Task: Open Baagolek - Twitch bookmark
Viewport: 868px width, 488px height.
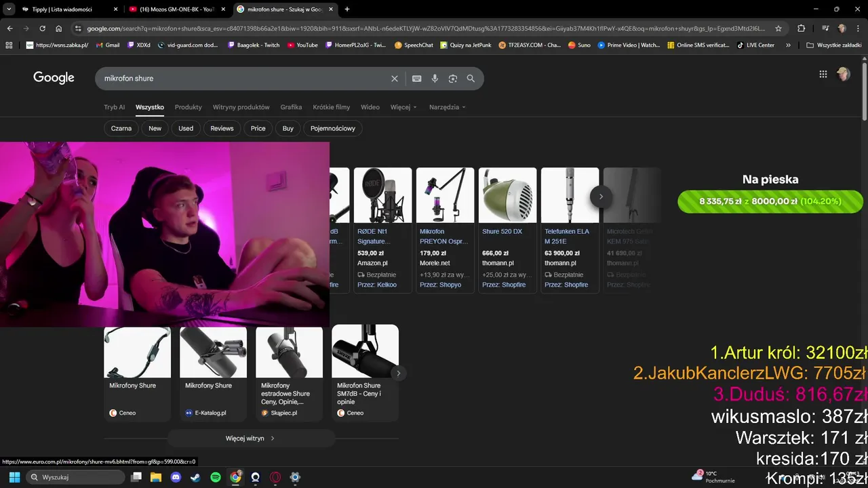Action: pos(254,45)
